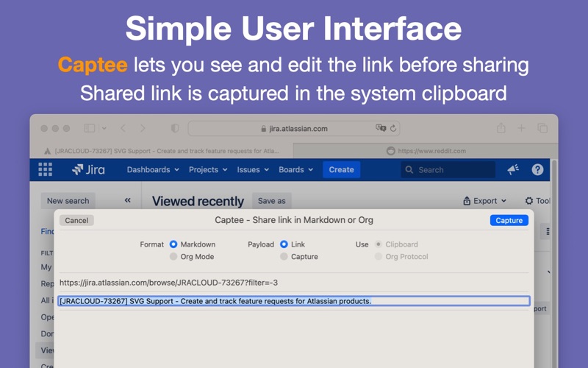This screenshot has height=368, width=588.
Task: Click the jira.atlassian.com address bar
Action: [294, 128]
